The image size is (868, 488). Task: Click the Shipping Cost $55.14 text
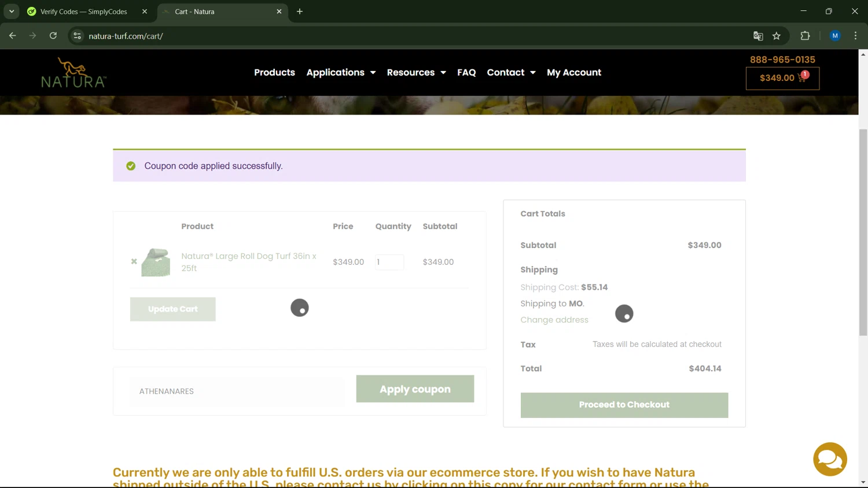coord(564,287)
